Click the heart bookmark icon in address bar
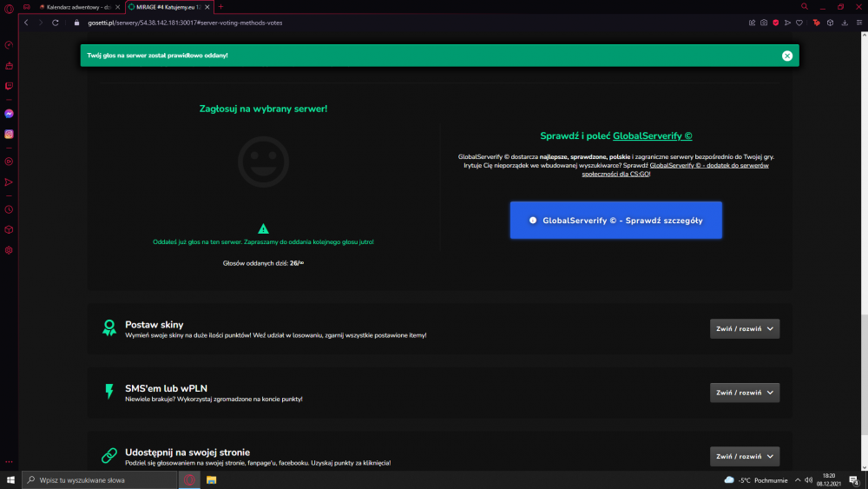Image resolution: width=868 pixels, height=489 pixels. point(799,23)
